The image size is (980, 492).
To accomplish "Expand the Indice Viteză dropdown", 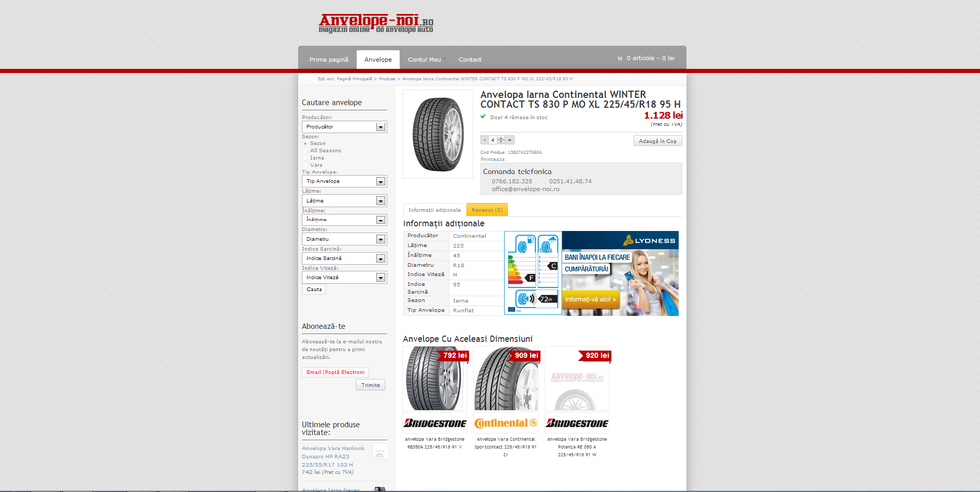I will pos(344,278).
